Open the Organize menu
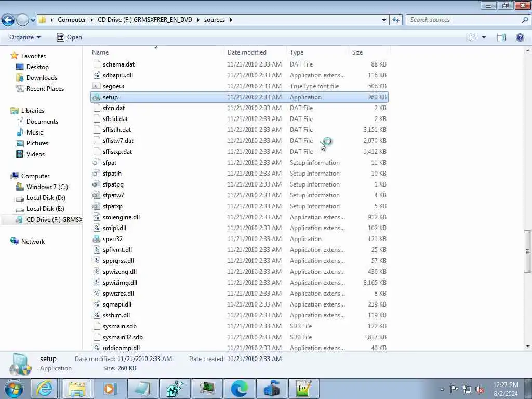 pos(25,37)
